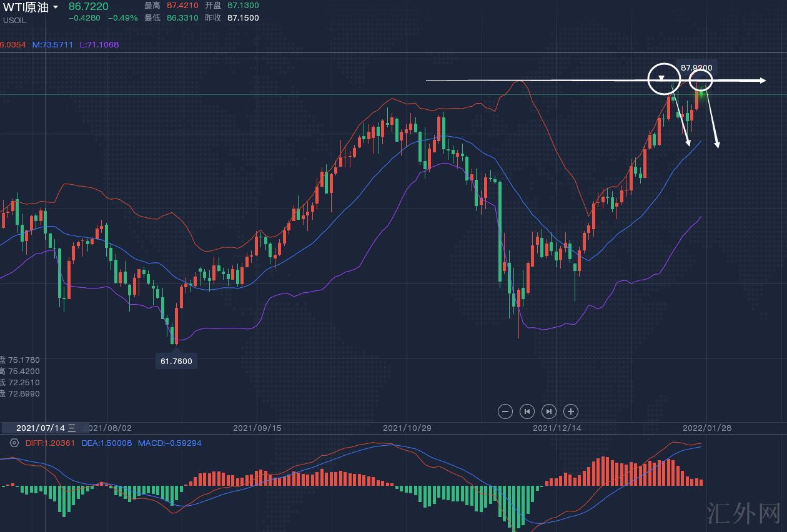Zoom out the chart with minus button

pos(506,411)
